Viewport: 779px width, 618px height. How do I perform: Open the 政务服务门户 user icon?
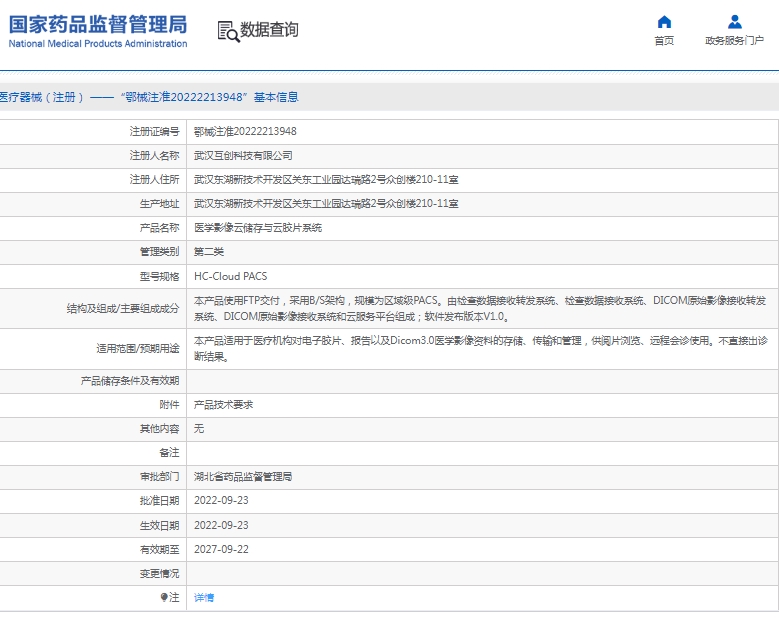click(x=735, y=22)
